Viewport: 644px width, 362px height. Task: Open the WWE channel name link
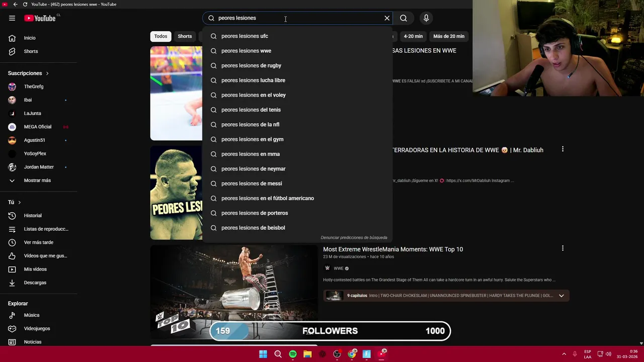[x=338, y=268]
